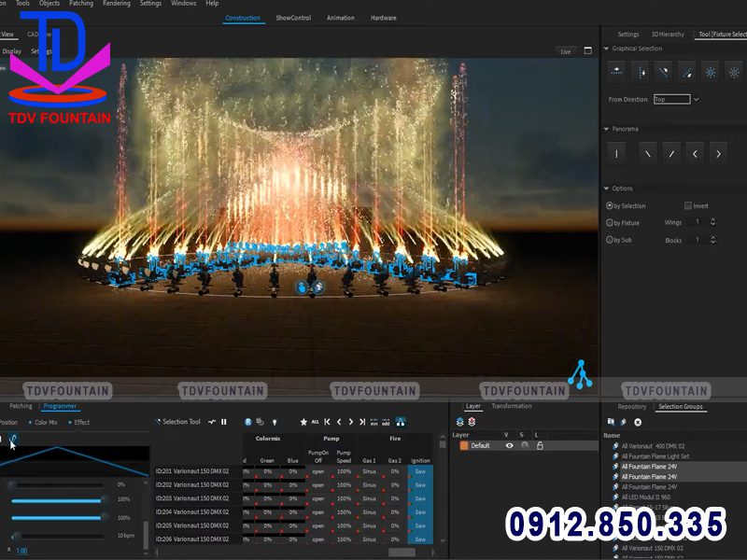Image resolution: width=747 pixels, height=560 pixels.
Task: Click the blue add layer icon
Action: click(x=459, y=422)
